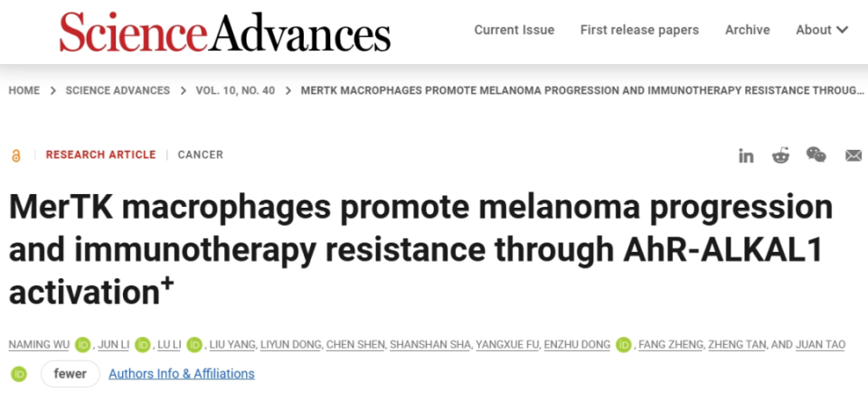Share article by email icon
This screenshot has height=401, width=868.
coord(854,155)
